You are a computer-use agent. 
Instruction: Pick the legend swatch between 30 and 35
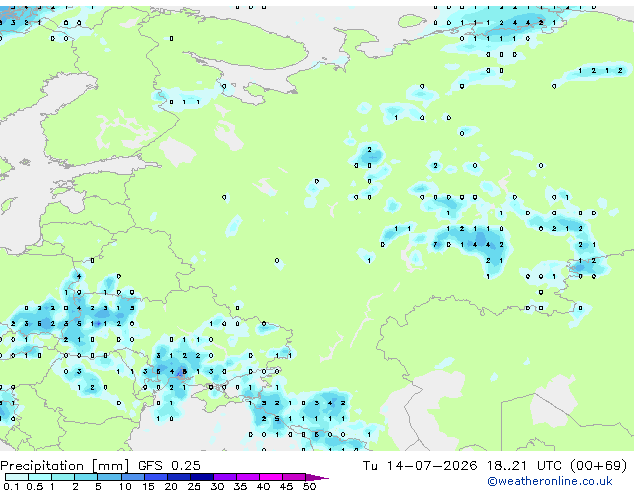click(225, 477)
